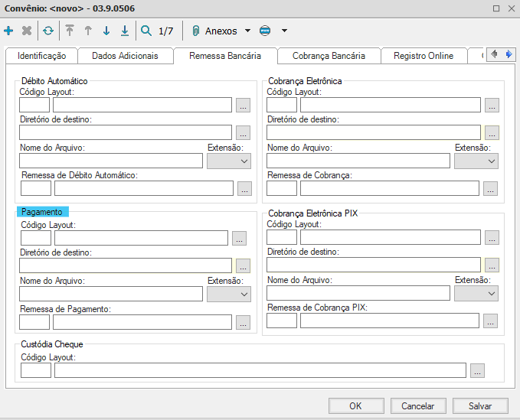Click the Salvar button
This screenshot has width=520, height=420.
480,406
